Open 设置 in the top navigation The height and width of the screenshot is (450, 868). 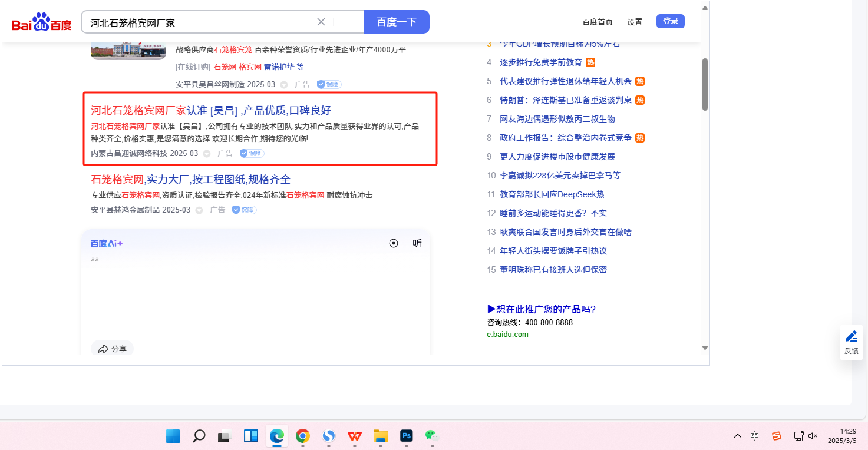click(x=635, y=22)
